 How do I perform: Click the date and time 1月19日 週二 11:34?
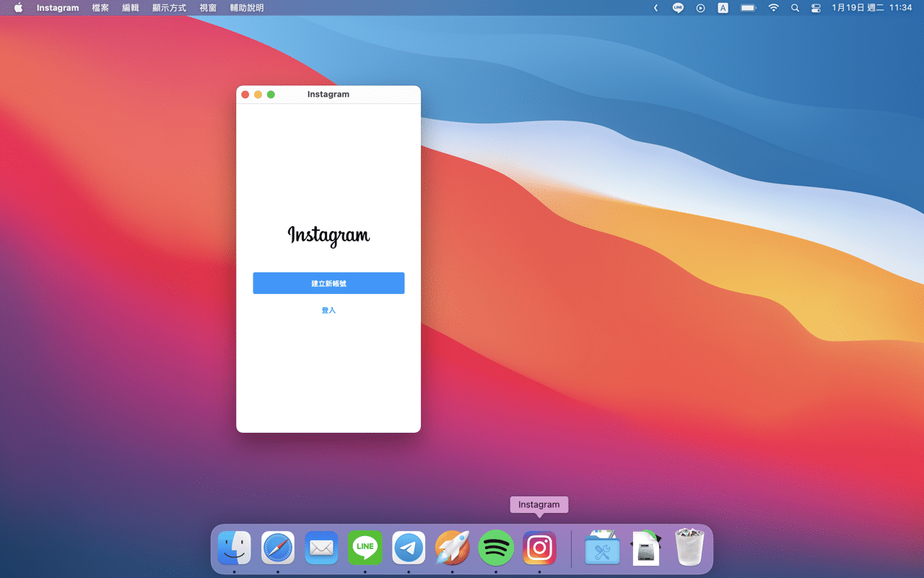coord(872,8)
